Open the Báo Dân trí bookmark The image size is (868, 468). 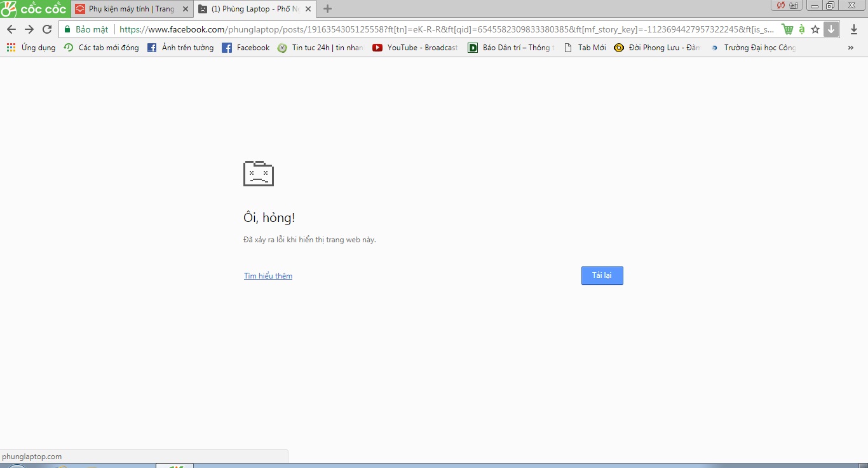click(x=512, y=48)
